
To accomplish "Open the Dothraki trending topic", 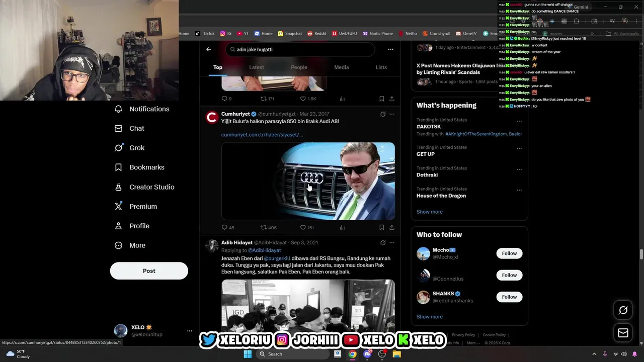I will pos(427,175).
